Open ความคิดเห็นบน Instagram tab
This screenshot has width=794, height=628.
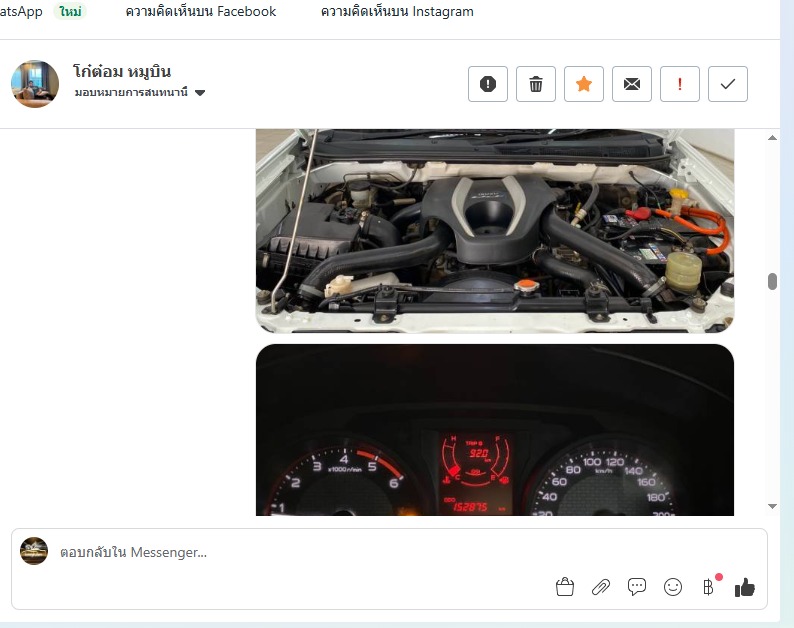pos(397,11)
